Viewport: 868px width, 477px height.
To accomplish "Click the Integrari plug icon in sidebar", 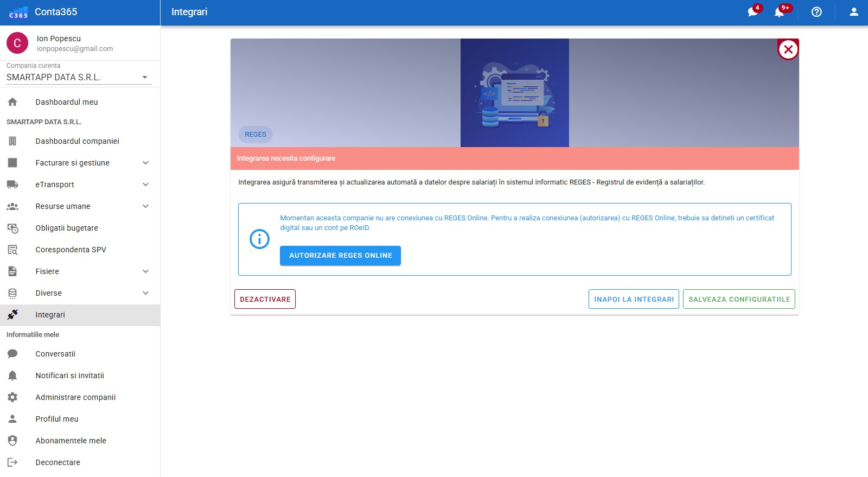I will click(12, 315).
